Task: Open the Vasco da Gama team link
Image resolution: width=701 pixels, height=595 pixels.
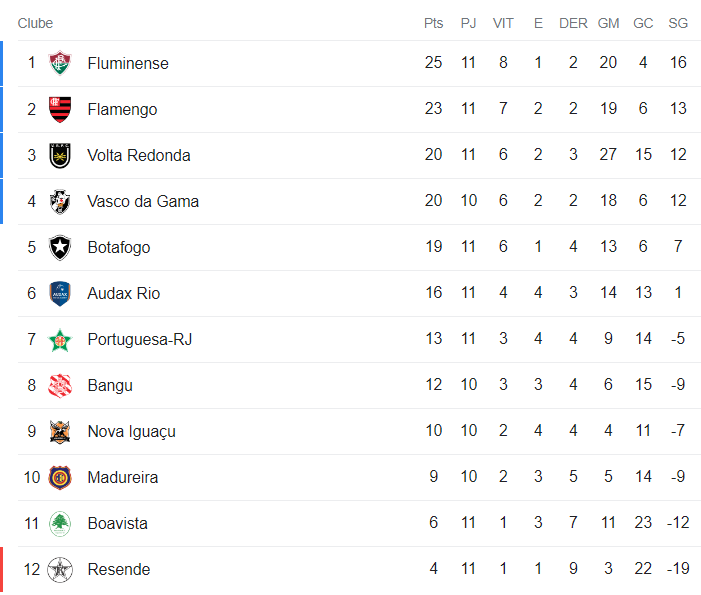Action: coord(143,201)
